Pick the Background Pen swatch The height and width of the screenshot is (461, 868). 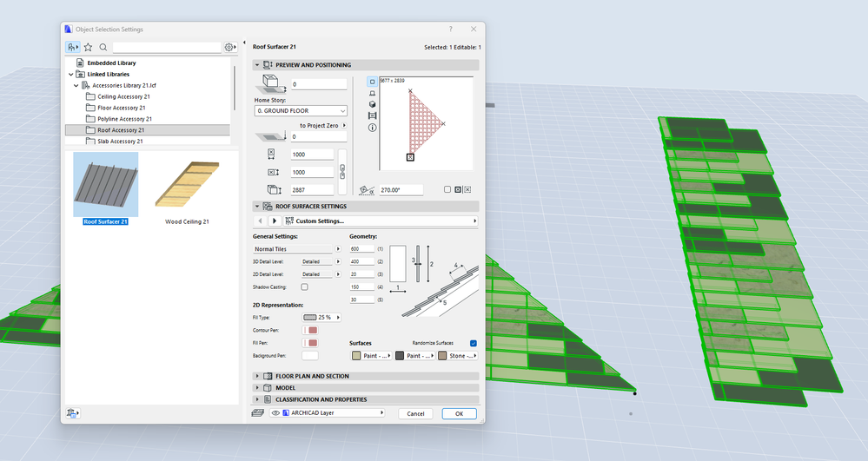[x=310, y=356]
